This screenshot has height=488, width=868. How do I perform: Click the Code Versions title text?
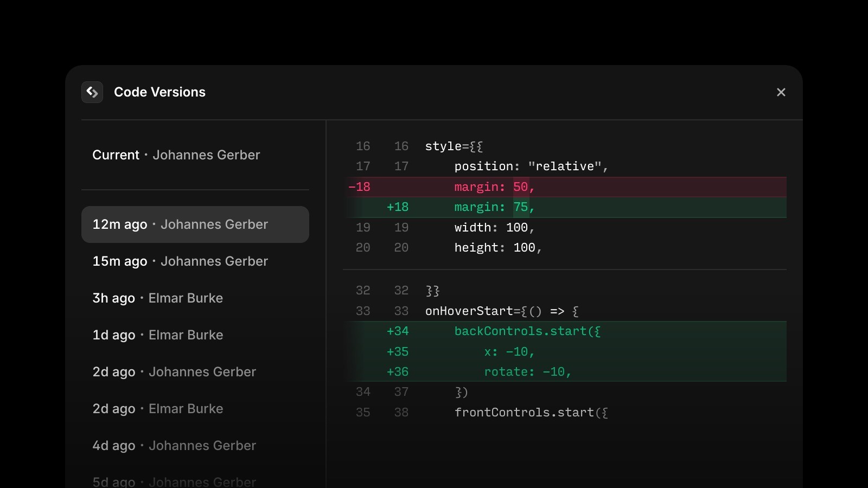click(x=159, y=92)
